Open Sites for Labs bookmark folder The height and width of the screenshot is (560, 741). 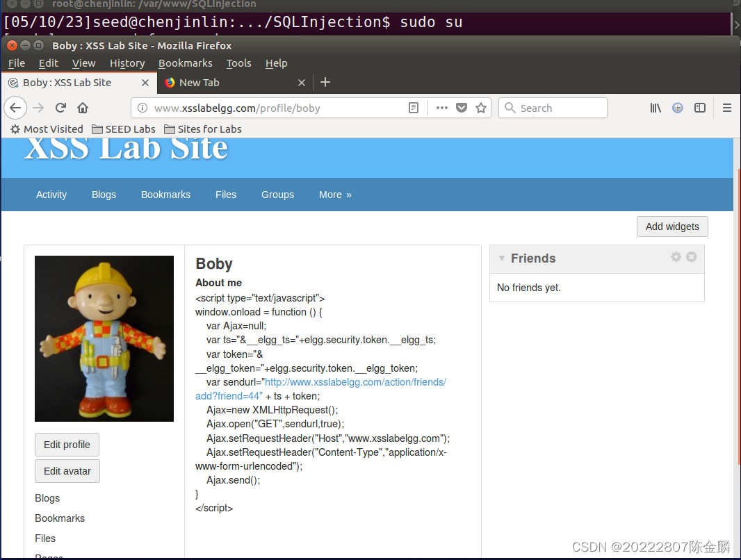[x=203, y=129]
